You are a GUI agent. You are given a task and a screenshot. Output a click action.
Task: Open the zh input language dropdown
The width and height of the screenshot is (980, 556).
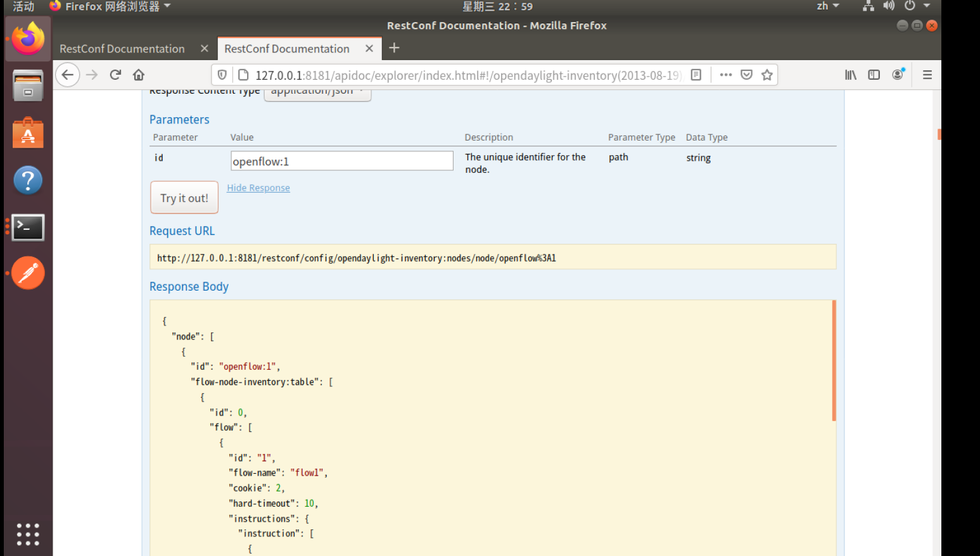[x=827, y=6]
